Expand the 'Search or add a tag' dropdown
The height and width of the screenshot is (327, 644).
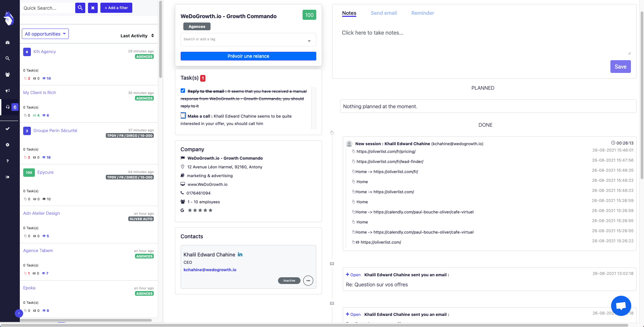click(x=309, y=41)
